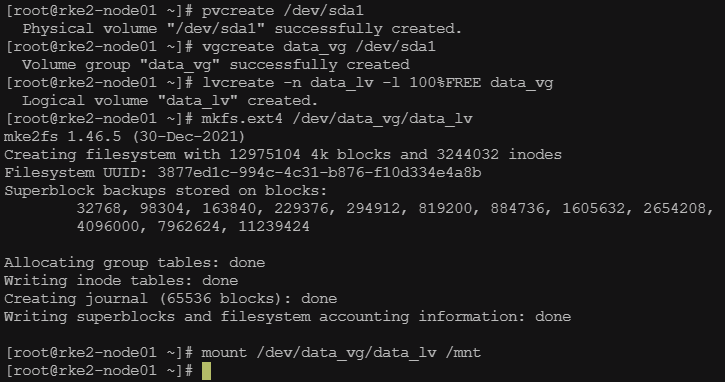Click the mke2fs 1.46.5 version line
This screenshot has width=725, height=382.
tap(124, 137)
